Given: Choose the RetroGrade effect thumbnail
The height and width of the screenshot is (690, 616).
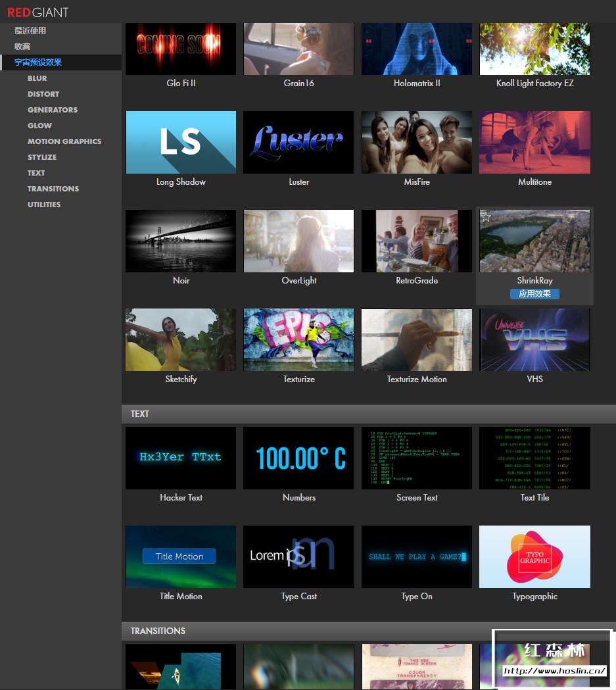Looking at the screenshot, I should [x=416, y=241].
